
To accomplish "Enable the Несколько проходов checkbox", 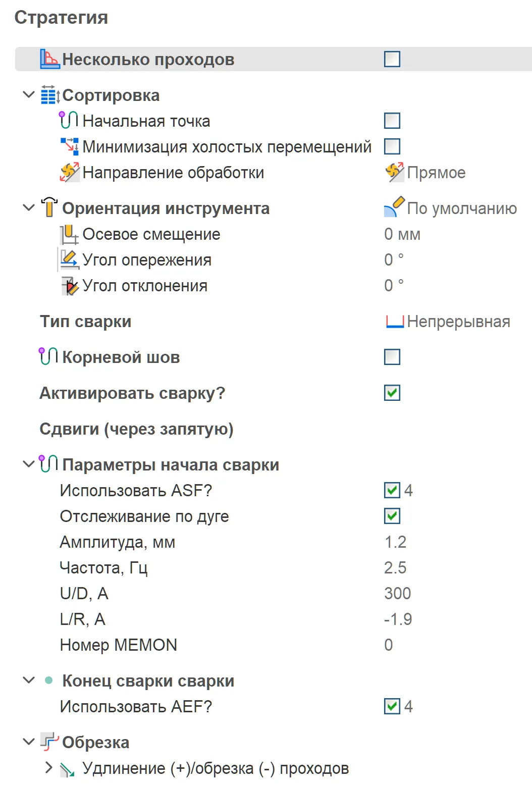I will 392,59.
